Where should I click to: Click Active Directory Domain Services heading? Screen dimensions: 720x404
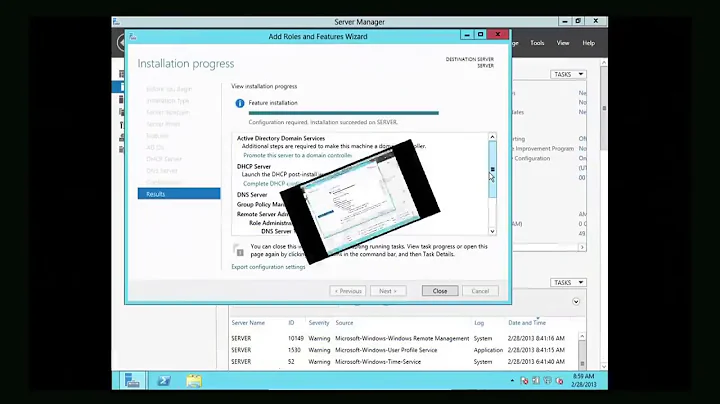(x=281, y=138)
